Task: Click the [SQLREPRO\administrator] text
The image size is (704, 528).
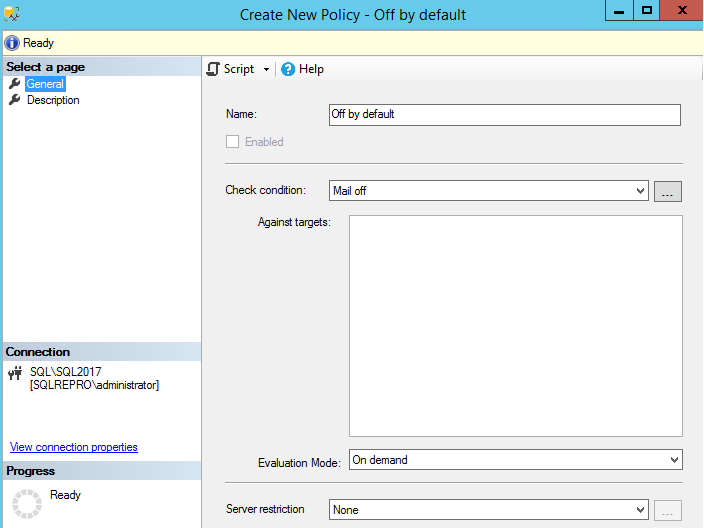Action: click(x=94, y=385)
